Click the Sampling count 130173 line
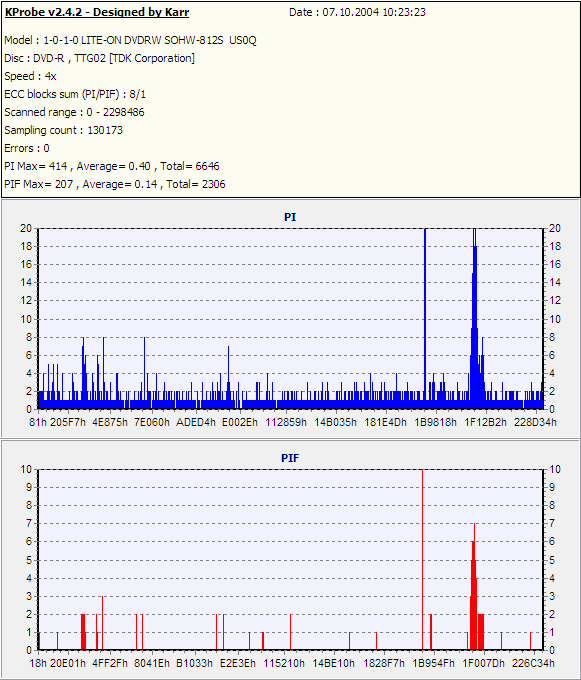 click(x=63, y=130)
